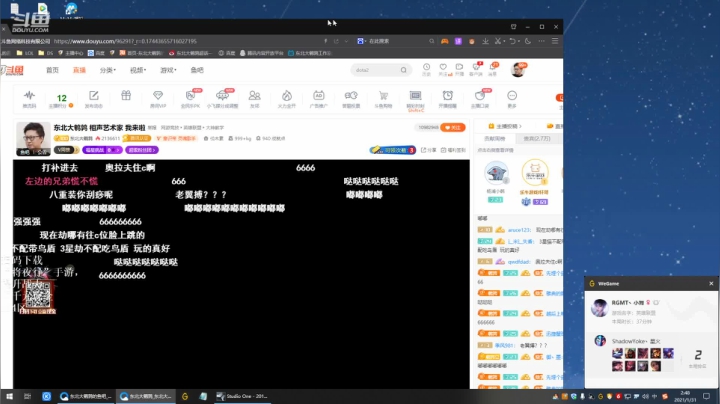The image size is (720, 404).
Task: Click the publish post pencil icon
Action: tap(94, 98)
